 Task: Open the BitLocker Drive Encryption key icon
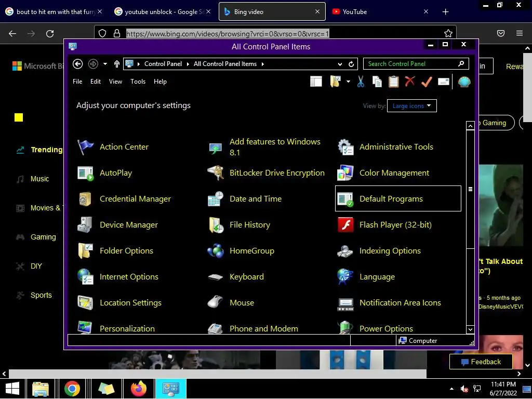click(x=216, y=173)
